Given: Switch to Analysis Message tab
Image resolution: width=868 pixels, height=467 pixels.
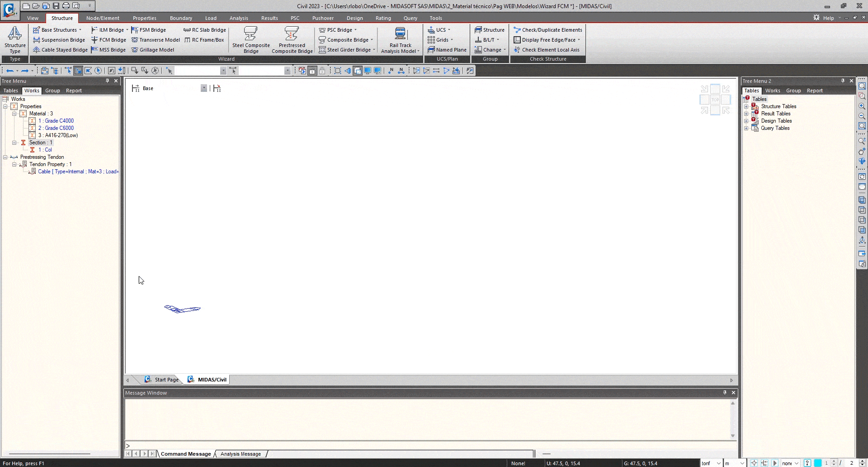Looking at the screenshot, I should coord(241,454).
